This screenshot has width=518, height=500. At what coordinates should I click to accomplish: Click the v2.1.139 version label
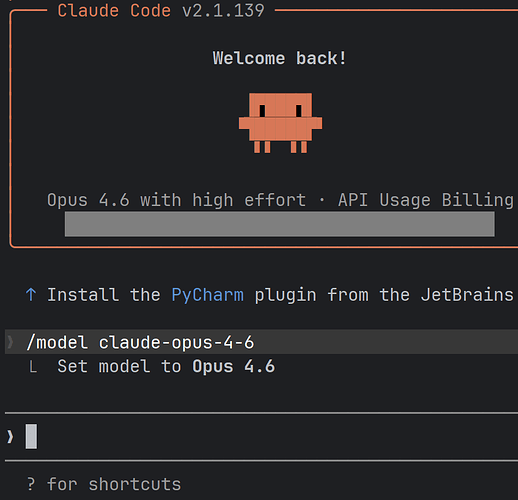tap(223, 10)
